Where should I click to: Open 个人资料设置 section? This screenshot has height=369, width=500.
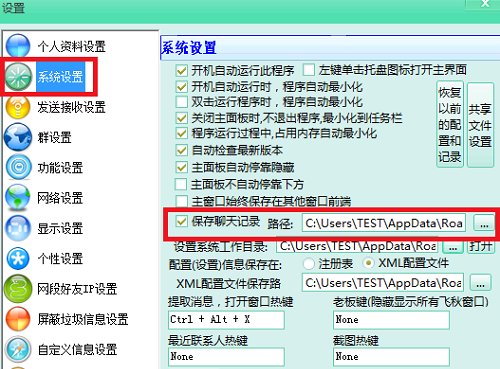(x=71, y=46)
